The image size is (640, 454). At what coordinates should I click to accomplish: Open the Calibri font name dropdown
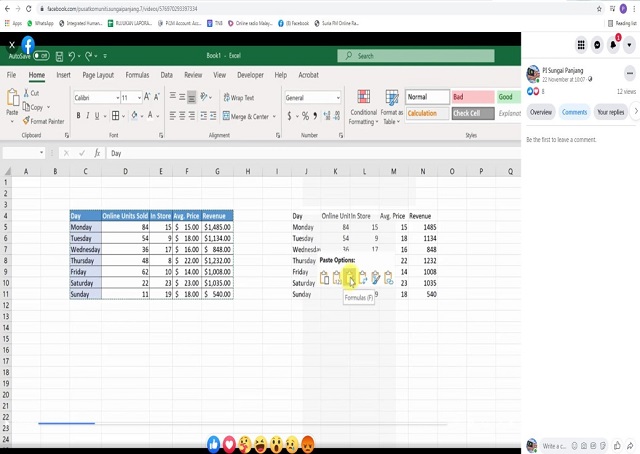pos(118,98)
